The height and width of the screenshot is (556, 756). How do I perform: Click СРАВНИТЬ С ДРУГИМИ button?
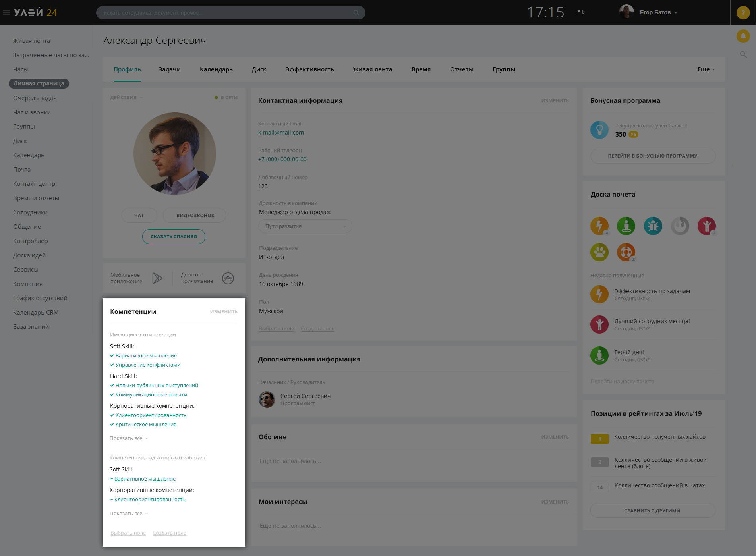pyautogui.click(x=653, y=511)
